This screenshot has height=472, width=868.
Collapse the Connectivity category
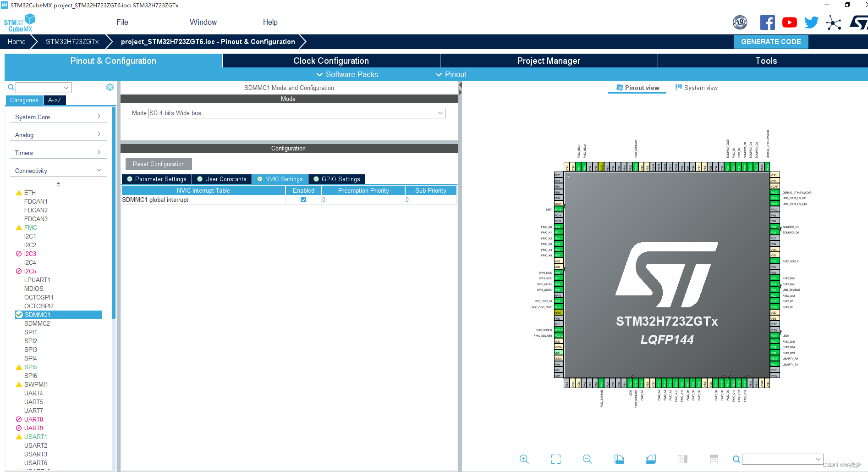58,171
